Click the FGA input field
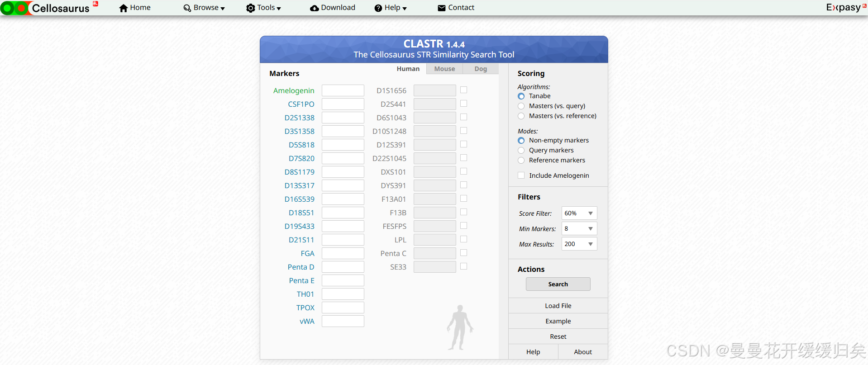Screen dimensions: 868x365 (343, 253)
